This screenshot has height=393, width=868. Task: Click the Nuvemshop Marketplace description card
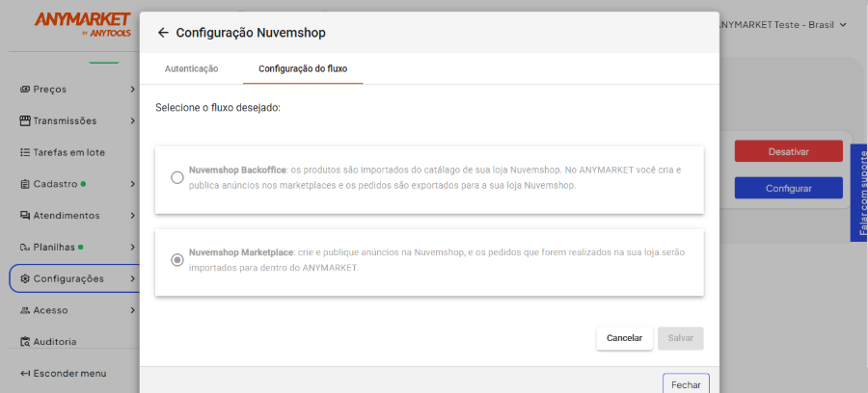point(429,263)
